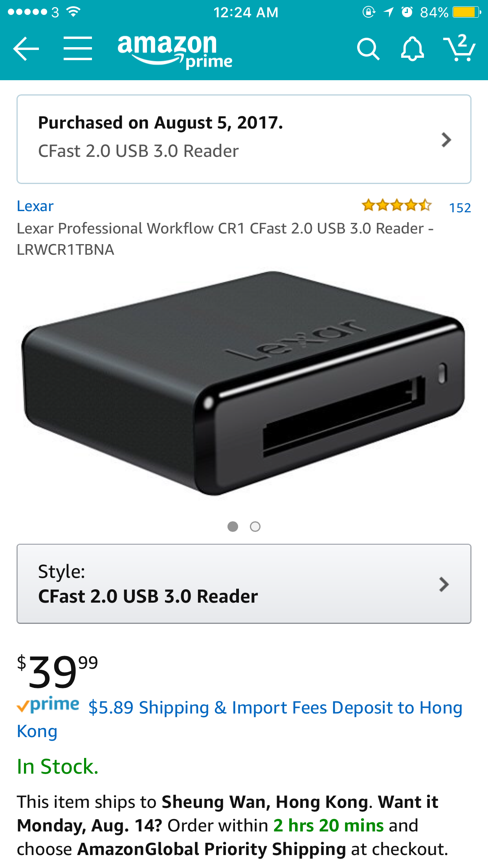Open the purchased order details chevron

446,140
